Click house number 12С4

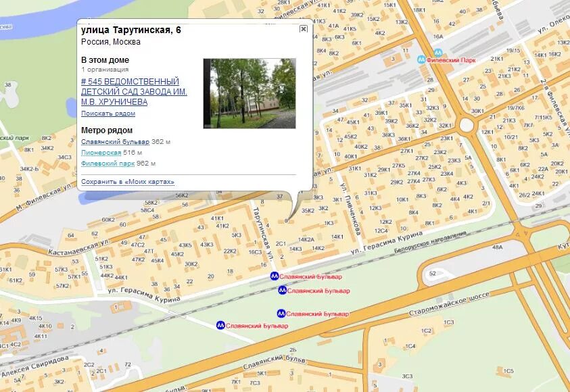pyautogui.click(x=381, y=230)
